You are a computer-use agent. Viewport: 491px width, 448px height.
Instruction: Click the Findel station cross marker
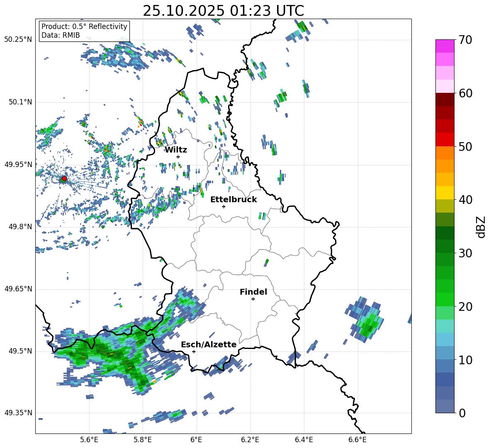(x=253, y=299)
